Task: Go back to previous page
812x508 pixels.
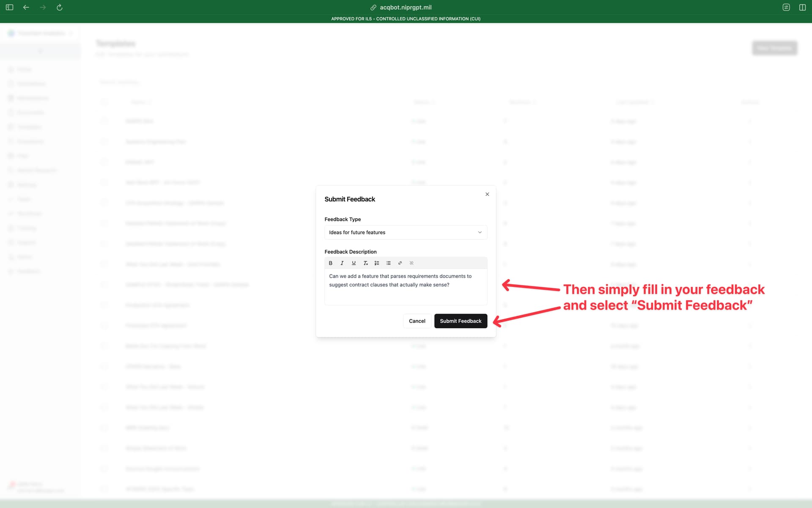Action: click(x=26, y=7)
